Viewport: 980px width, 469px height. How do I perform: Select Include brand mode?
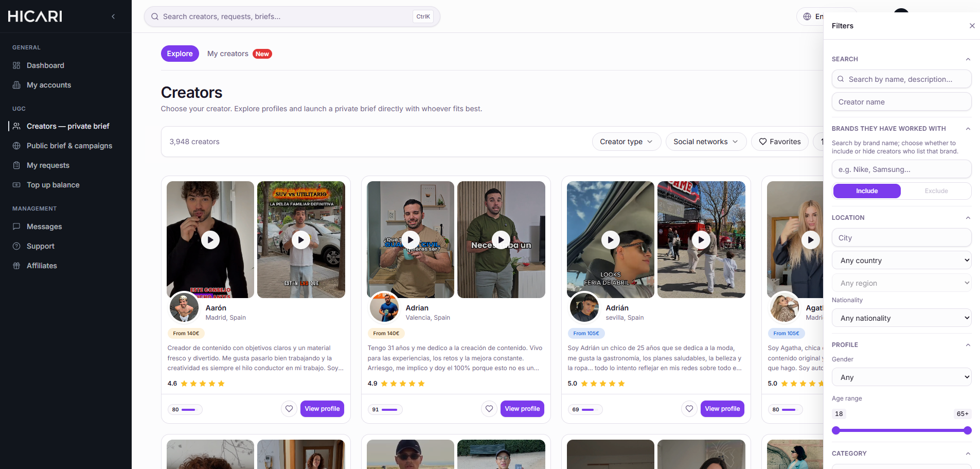tap(867, 191)
